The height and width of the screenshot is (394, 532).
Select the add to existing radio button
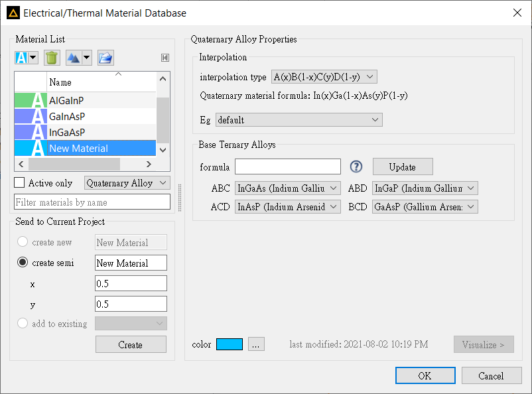tap(23, 323)
